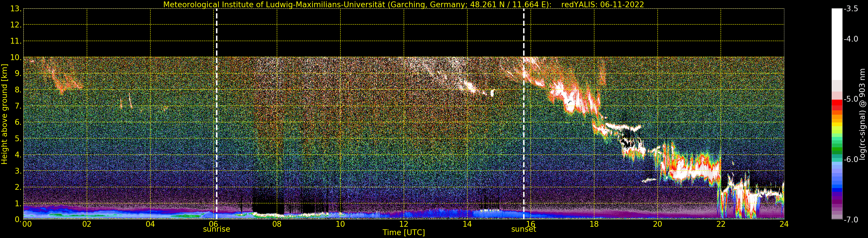Click the white dashed sunset marker line
The height and width of the screenshot is (238, 868).
point(524,114)
